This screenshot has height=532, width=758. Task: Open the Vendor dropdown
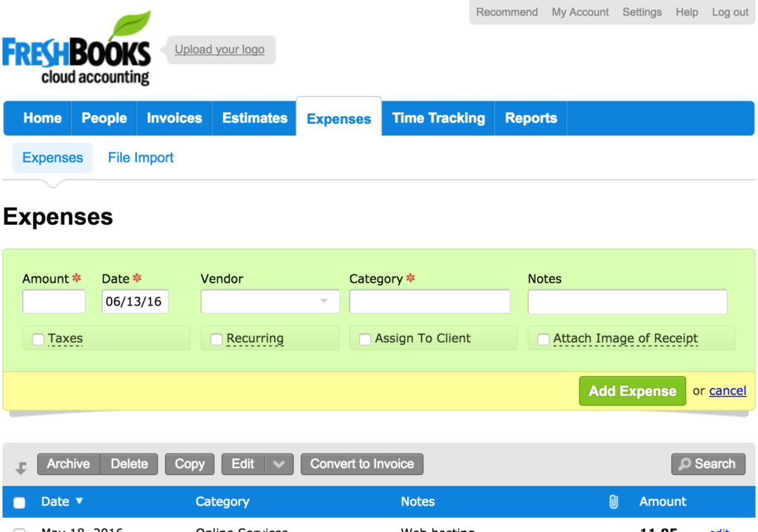pyautogui.click(x=270, y=301)
